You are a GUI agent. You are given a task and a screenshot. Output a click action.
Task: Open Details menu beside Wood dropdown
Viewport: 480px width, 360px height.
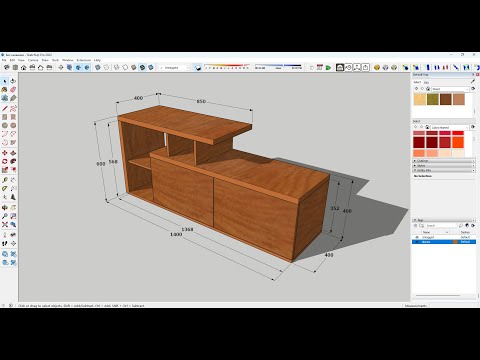click(473, 89)
